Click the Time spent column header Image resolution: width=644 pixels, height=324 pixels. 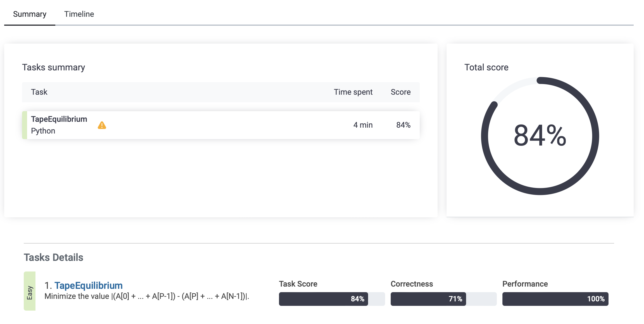(353, 92)
